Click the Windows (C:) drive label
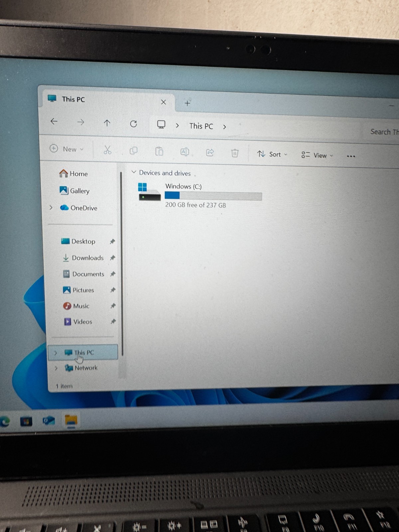The width and height of the screenshot is (399, 532). coord(184,186)
